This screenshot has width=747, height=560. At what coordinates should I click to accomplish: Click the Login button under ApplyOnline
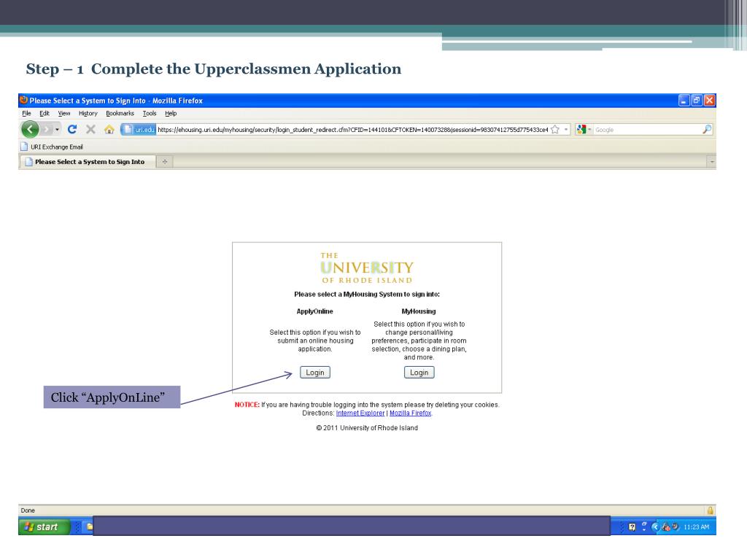coord(315,373)
